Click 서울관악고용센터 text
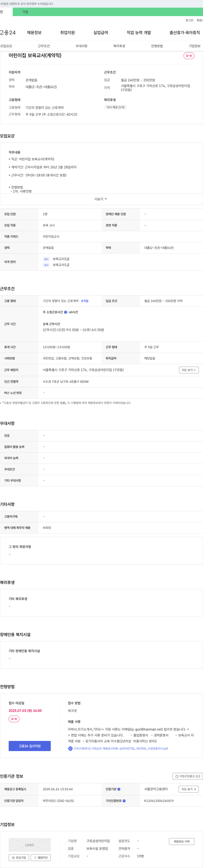This screenshot has height=868, width=203. click(156, 789)
